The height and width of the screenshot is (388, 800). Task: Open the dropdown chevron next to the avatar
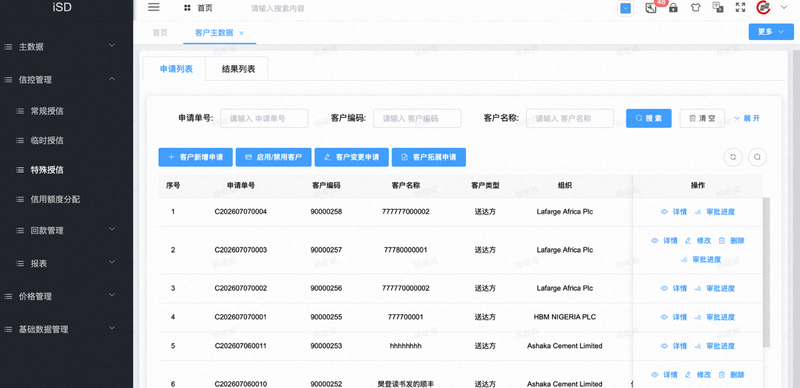coord(784,7)
